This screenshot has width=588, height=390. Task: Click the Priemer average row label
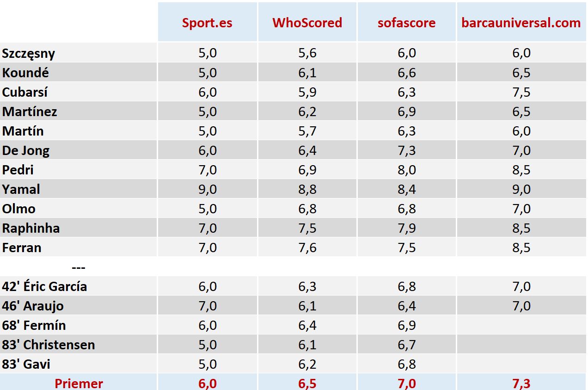[x=79, y=383]
